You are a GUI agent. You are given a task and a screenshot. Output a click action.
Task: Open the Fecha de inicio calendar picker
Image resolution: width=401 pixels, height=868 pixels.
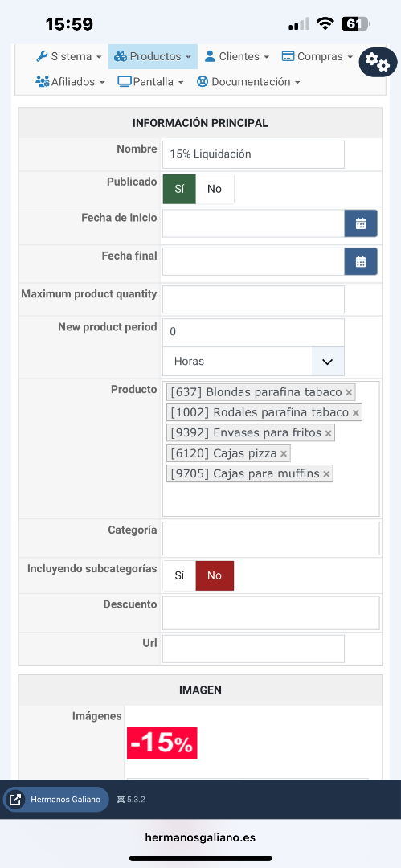[x=361, y=223]
